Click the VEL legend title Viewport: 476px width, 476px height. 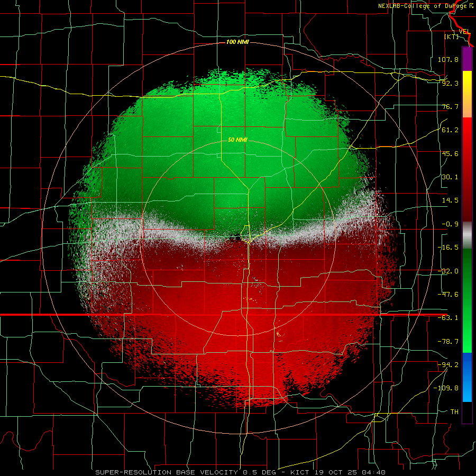click(x=464, y=32)
